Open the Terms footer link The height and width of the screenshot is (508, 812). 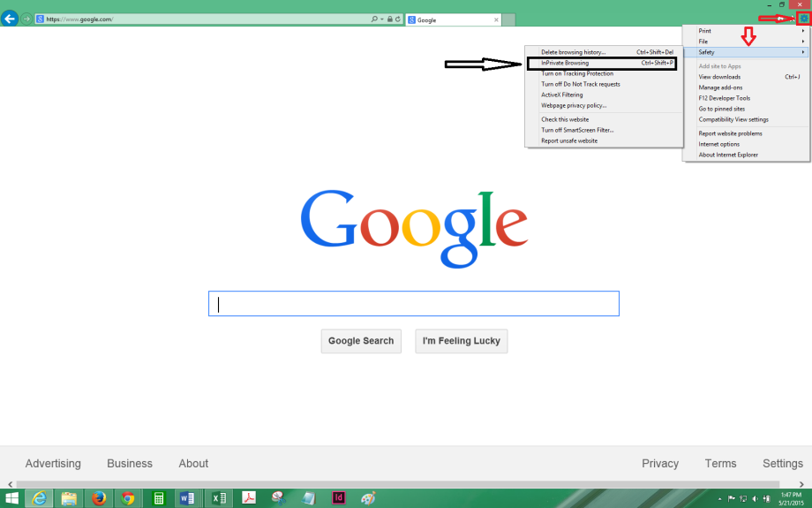720,464
